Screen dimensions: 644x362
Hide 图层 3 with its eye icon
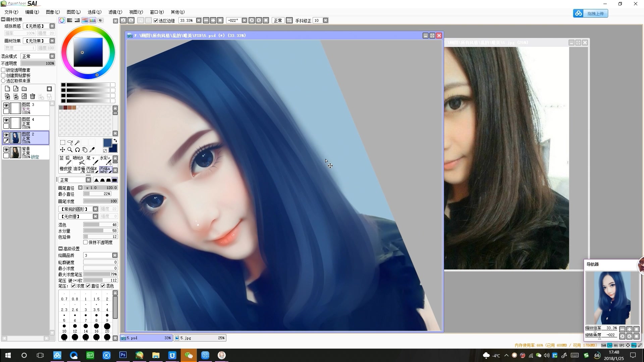tap(6, 105)
